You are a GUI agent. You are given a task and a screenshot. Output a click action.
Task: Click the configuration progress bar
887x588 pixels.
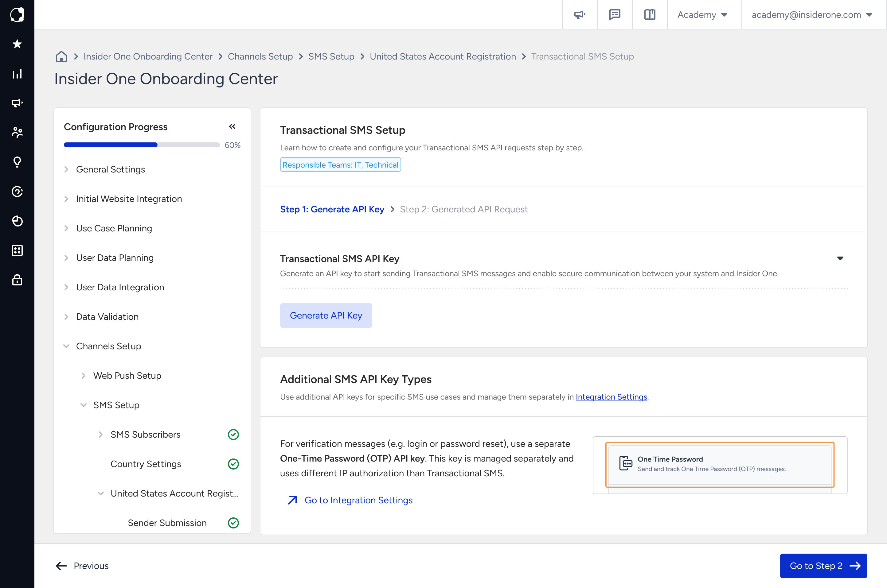click(142, 145)
